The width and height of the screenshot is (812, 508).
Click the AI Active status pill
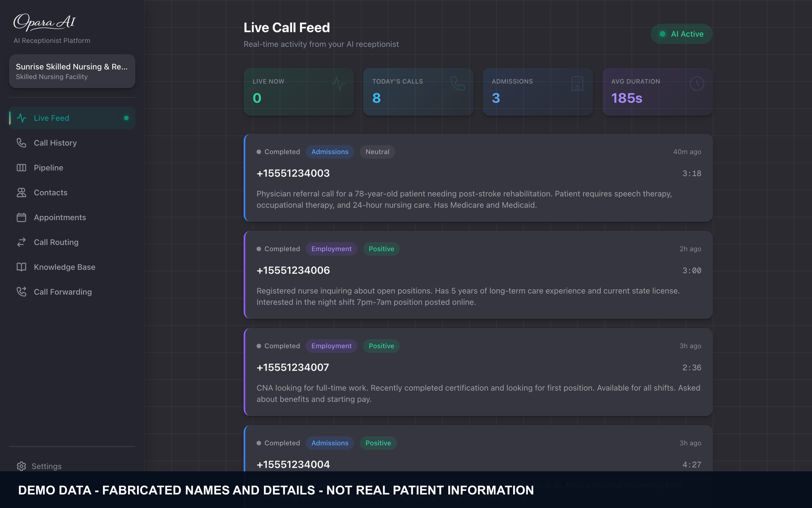pos(681,34)
